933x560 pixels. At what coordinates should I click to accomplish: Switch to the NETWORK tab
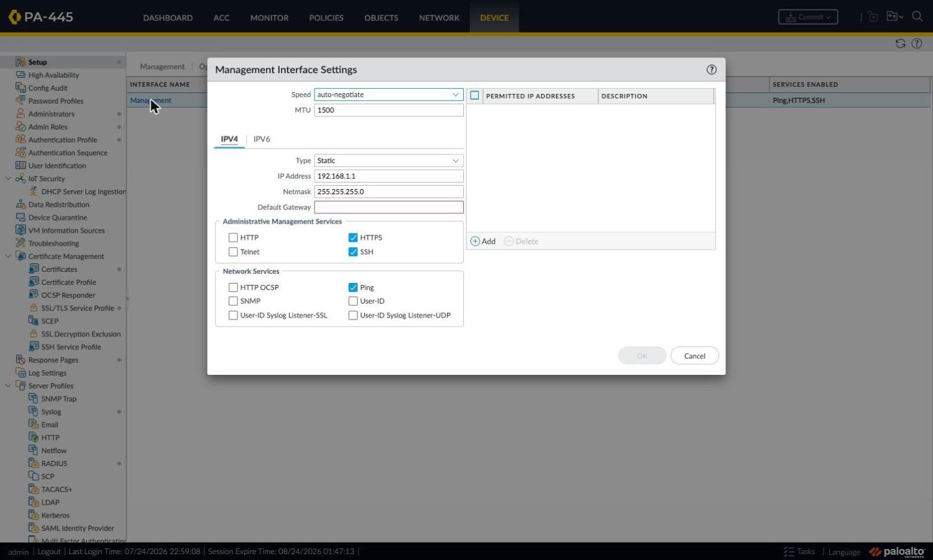click(x=439, y=18)
